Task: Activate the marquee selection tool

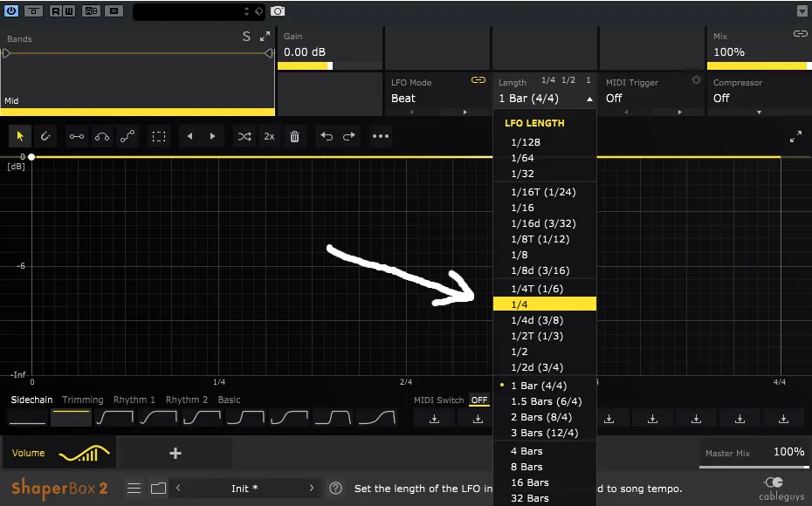Action: (x=159, y=137)
